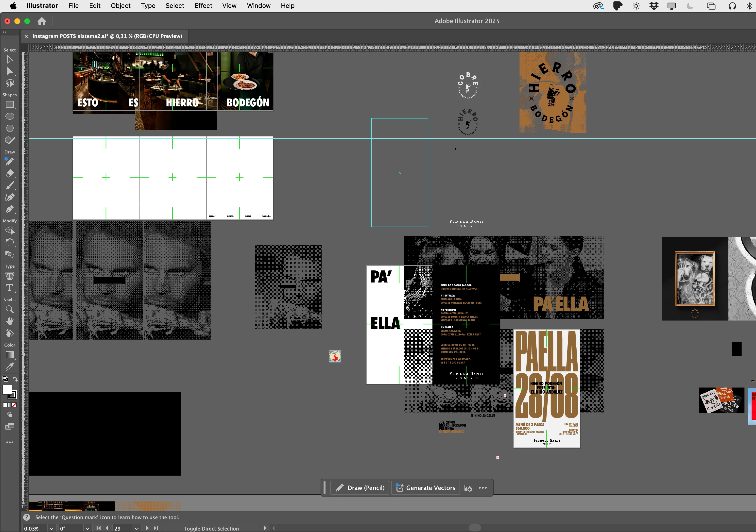Select the Type (T) tool
The width and height of the screenshot is (756, 532).
pyautogui.click(x=10, y=288)
